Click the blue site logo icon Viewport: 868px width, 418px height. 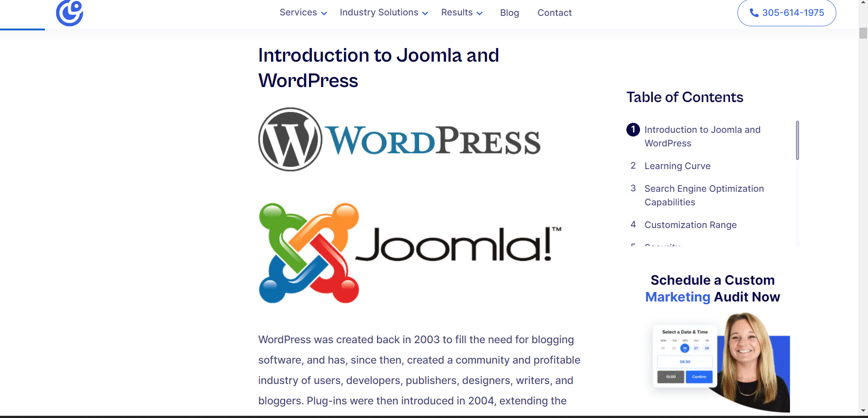[69, 13]
